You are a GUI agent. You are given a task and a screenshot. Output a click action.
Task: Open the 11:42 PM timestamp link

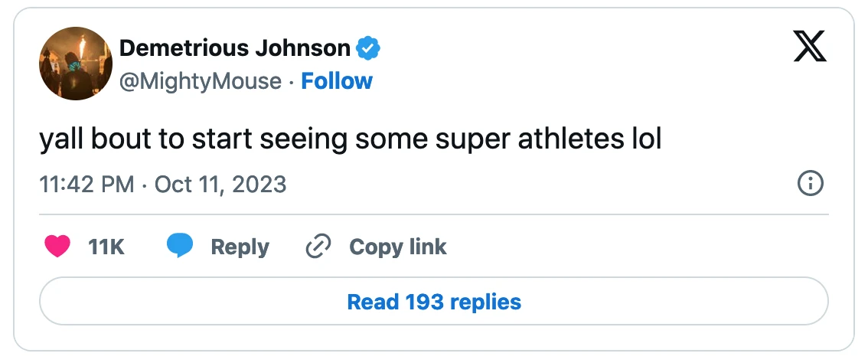pyautogui.click(x=86, y=185)
